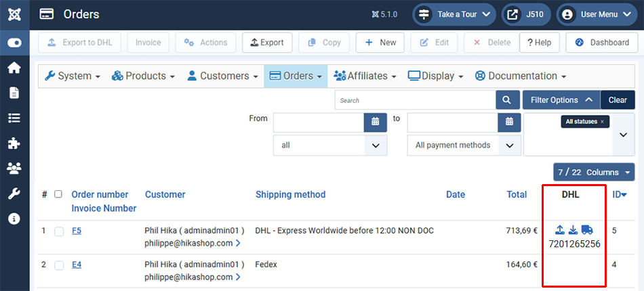Collapse the Filter Options panel

561,100
